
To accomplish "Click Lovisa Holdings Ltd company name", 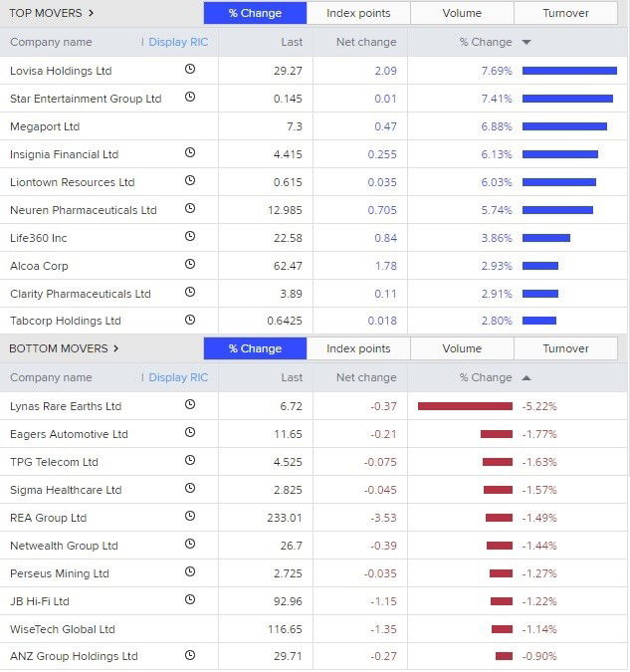I will point(61,71).
